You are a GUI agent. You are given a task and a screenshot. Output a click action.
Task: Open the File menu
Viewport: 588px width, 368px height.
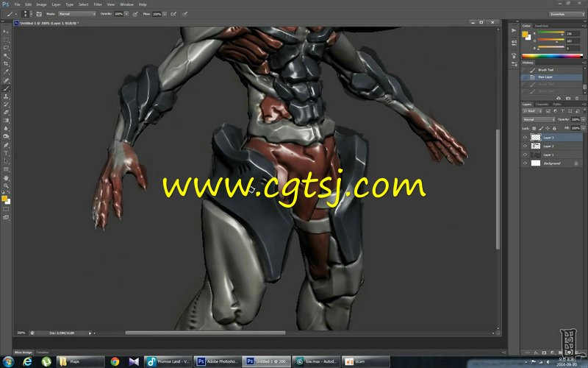pos(17,4)
